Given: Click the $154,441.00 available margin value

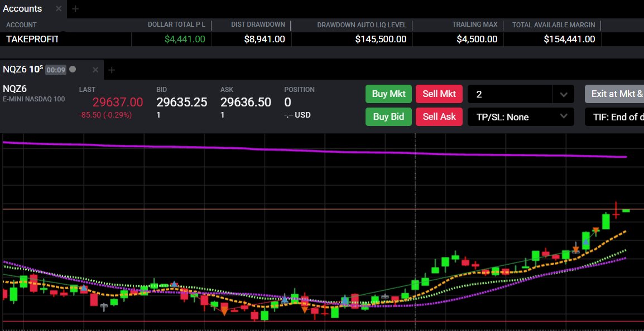Looking at the screenshot, I should (569, 40).
